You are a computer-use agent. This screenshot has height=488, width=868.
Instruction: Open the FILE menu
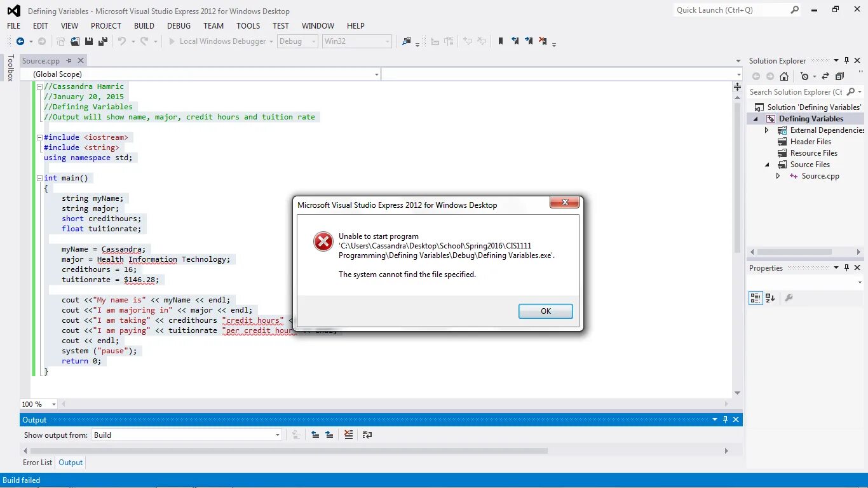13,26
